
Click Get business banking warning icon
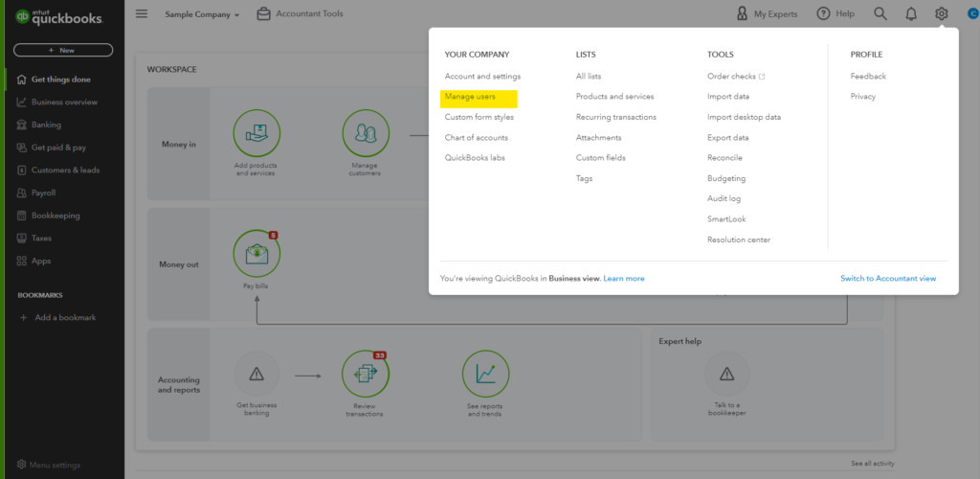[x=256, y=374]
